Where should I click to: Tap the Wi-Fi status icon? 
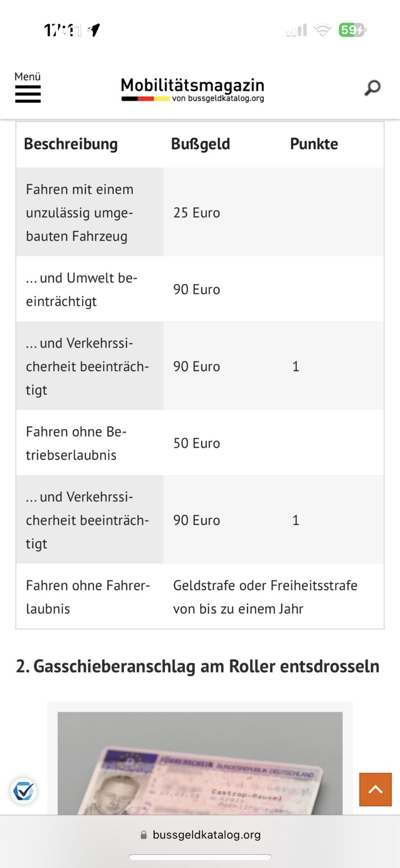322,30
